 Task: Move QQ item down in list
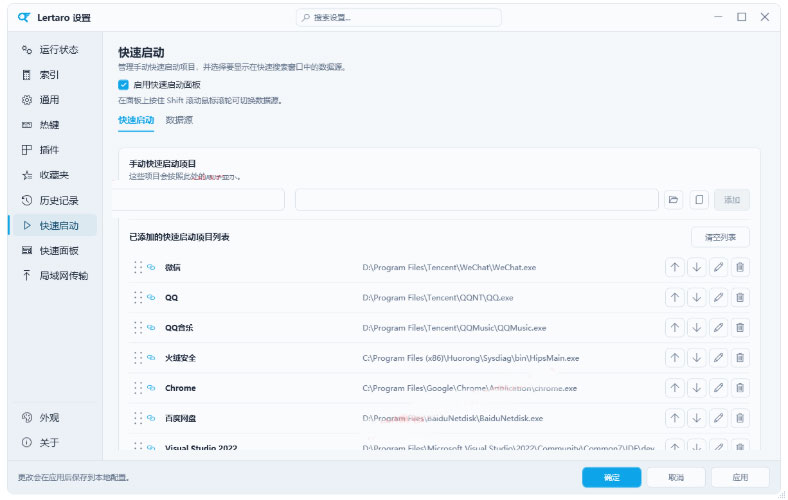click(x=697, y=297)
